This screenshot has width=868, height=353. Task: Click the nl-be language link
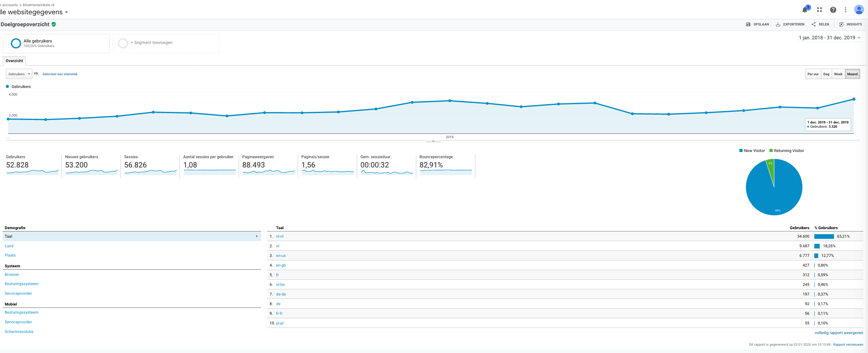pyautogui.click(x=280, y=284)
